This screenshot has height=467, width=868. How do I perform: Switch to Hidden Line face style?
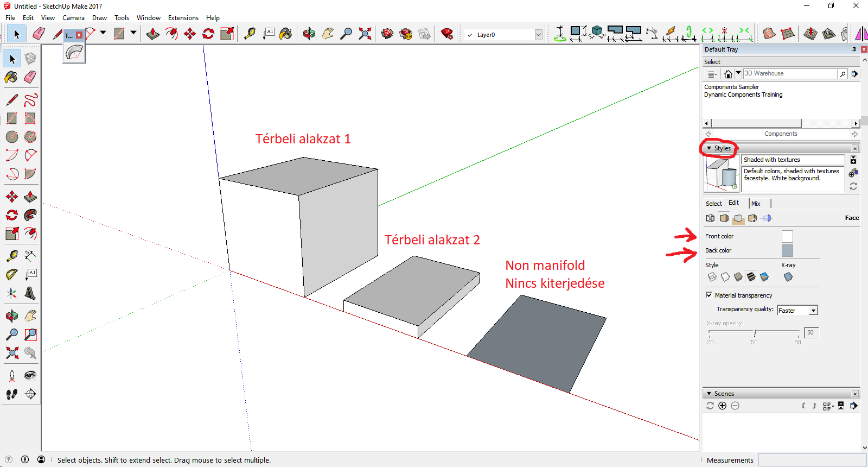pos(725,277)
